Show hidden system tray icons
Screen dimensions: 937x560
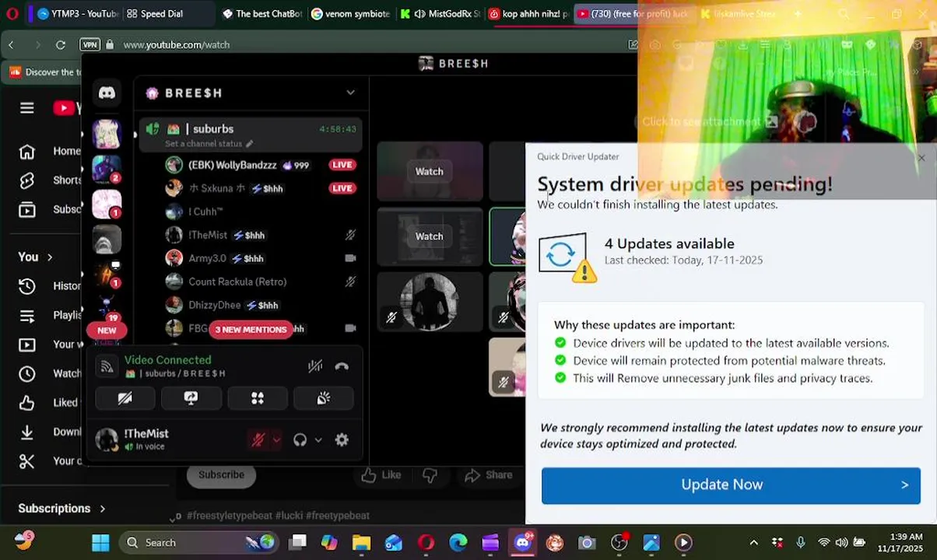coord(753,543)
